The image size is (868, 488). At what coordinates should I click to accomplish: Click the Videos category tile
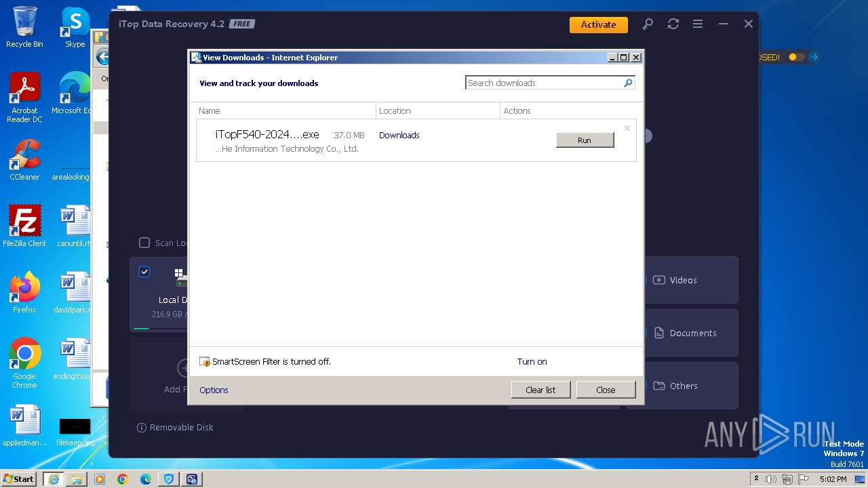click(x=690, y=280)
